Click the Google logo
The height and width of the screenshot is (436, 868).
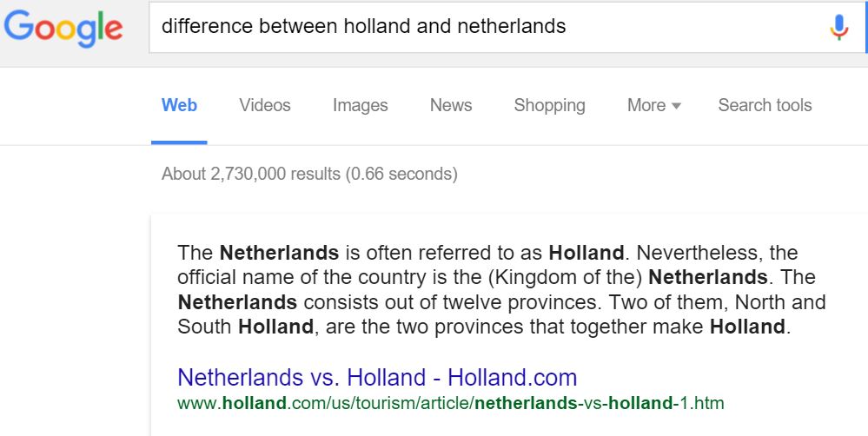[x=63, y=29]
